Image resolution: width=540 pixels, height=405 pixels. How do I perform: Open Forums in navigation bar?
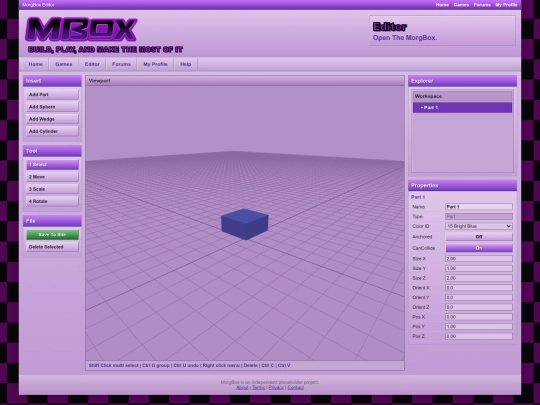[x=121, y=64]
